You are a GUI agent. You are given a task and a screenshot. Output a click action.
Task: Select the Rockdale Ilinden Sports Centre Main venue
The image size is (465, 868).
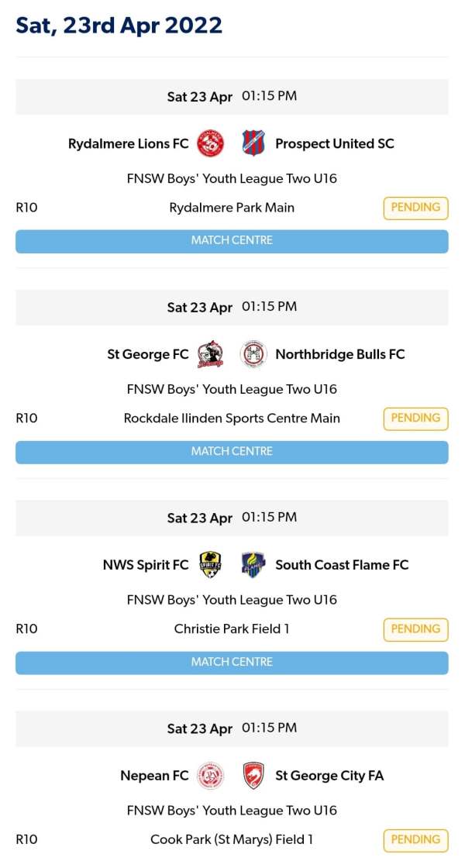232,418
